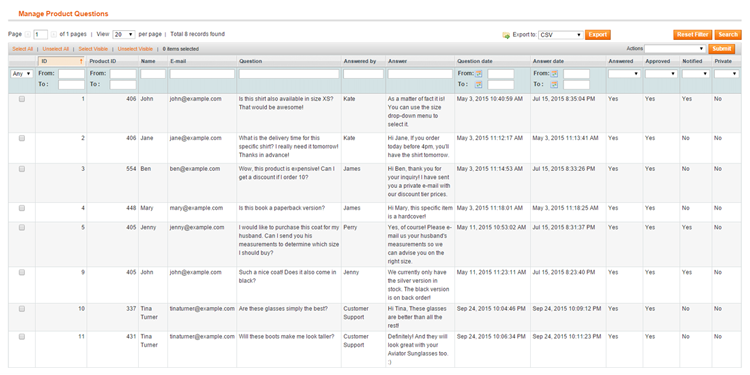Click the Select Visible link
Screen dimensions: 750x375
(93, 49)
